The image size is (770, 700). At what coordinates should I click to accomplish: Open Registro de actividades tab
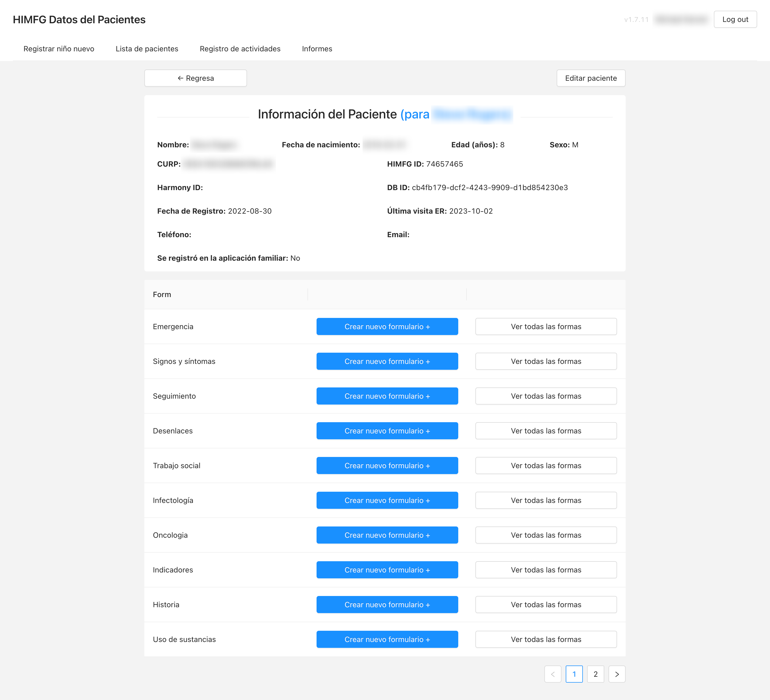pos(240,49)
